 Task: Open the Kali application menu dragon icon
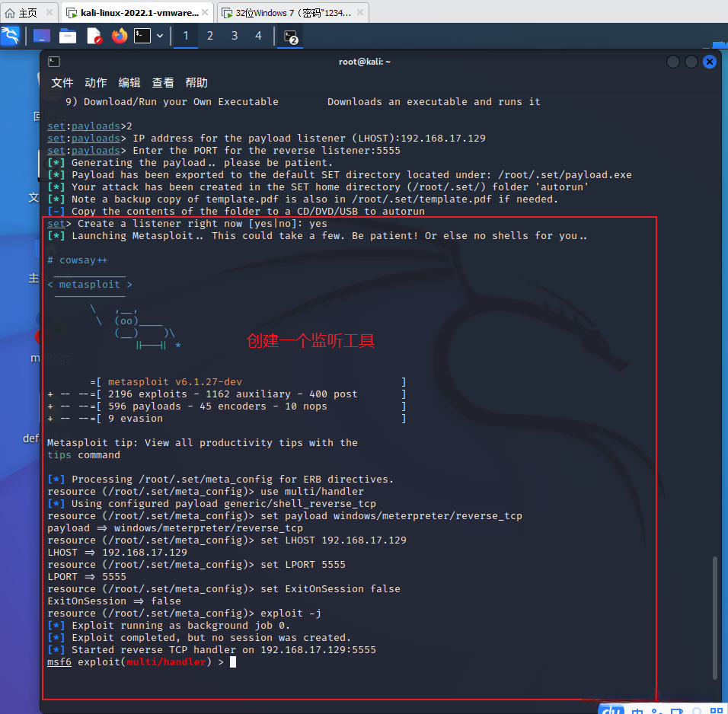click(10, 36)
